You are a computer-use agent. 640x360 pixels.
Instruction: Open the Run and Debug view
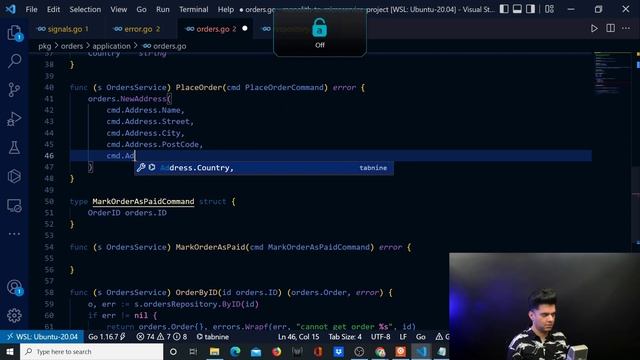point(14,119)
